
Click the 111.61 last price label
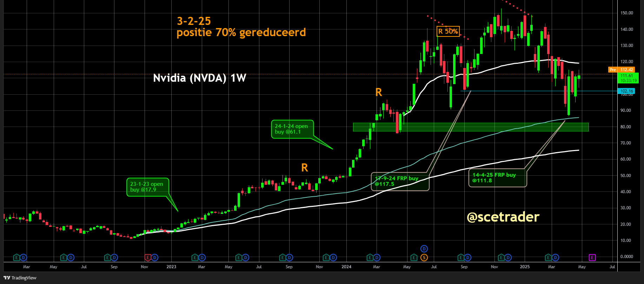click(x=628, y=78)
